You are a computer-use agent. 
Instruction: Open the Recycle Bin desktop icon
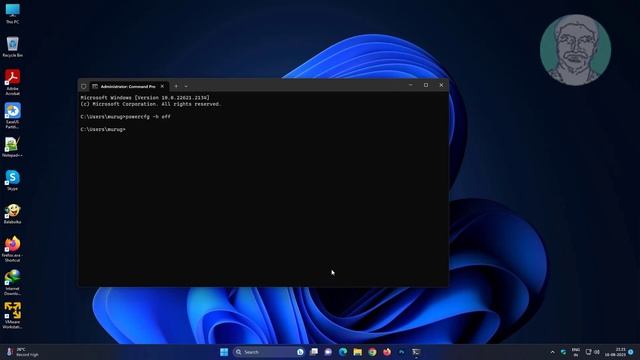pos(12,47)
